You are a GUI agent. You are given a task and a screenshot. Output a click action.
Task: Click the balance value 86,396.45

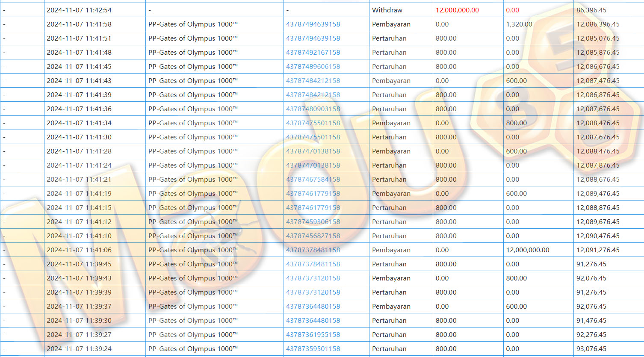(x=591, y=10)
